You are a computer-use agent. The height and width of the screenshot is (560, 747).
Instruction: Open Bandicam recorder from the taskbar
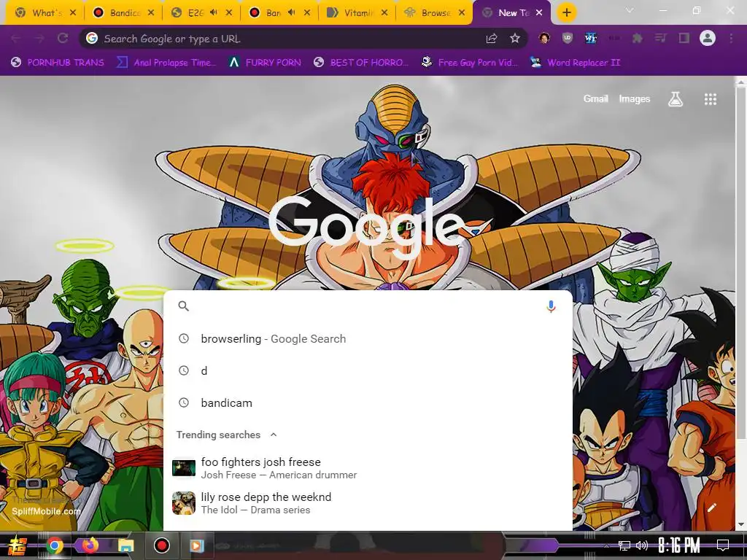161,545
